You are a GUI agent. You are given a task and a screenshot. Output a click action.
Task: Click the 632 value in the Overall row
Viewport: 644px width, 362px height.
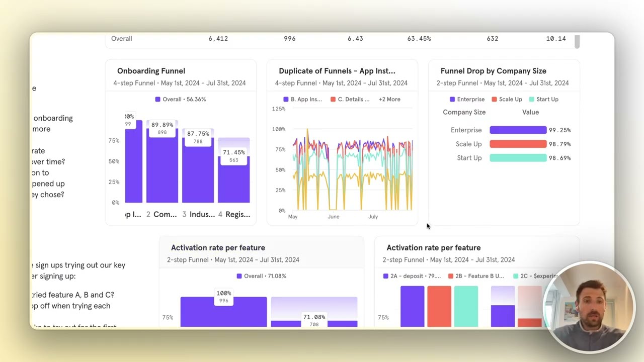tap(493, 38)
